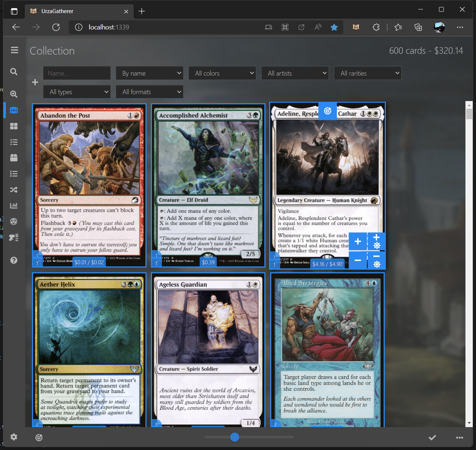Viewport: 476px width, 450px height.
Task: Open settings gear at the bottom left
Action: (14, 437)
